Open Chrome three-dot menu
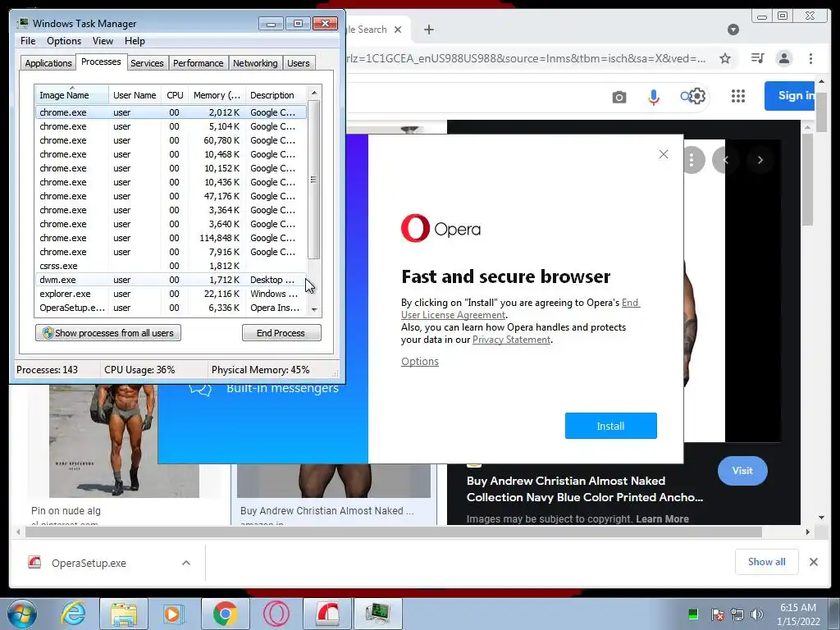This screenshot has height=630, width=840. [x=810, y=58]
